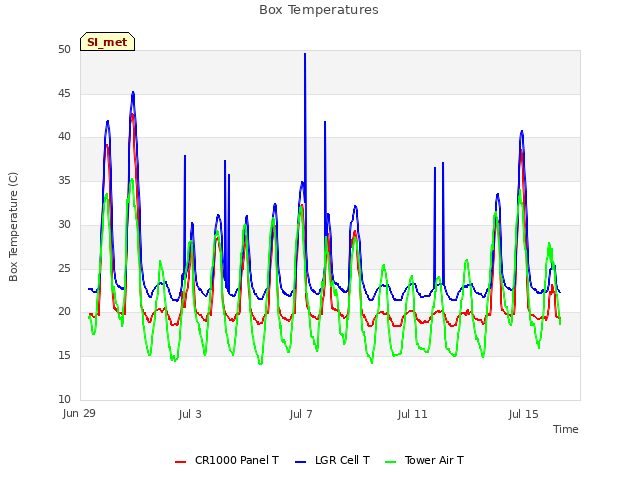Click the 25 y-axis tick label
The image size is (640, 480).
[64, 268]
